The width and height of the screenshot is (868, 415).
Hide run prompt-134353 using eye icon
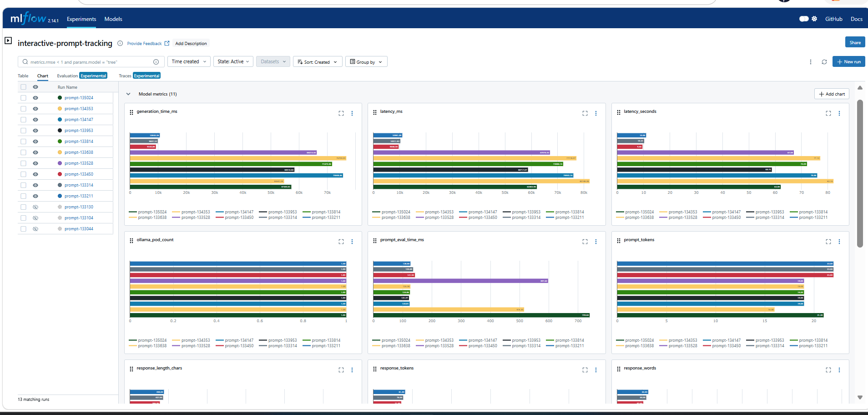pos(35,109)
